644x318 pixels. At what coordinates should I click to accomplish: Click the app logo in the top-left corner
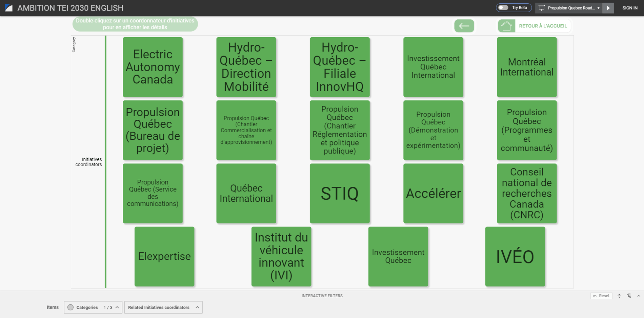(9, 7)
